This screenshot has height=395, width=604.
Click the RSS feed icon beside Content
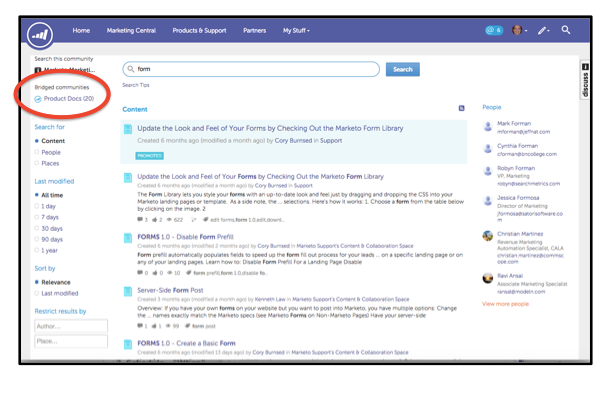point(461,108)
